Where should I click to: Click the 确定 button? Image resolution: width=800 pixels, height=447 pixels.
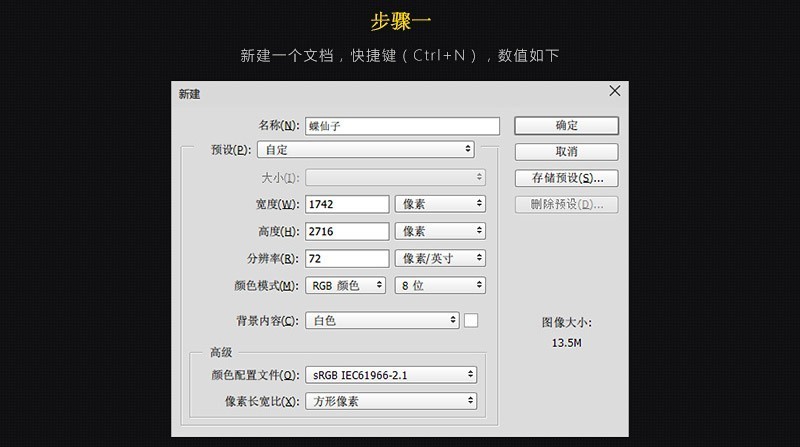(566, 126)
